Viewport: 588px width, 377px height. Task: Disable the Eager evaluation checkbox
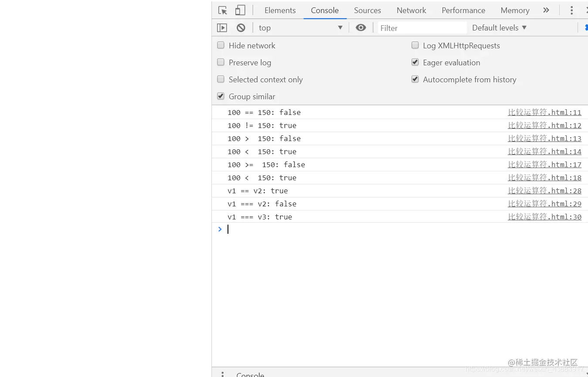click(415, 62)
